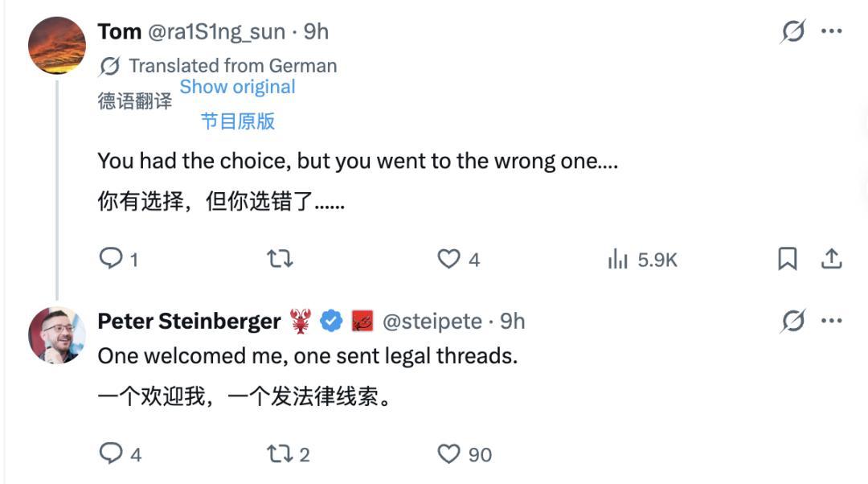Like Peter Steinberger's reply
Image resolution: width=868 pixels, height=484 pixels.
coord(448,453)
